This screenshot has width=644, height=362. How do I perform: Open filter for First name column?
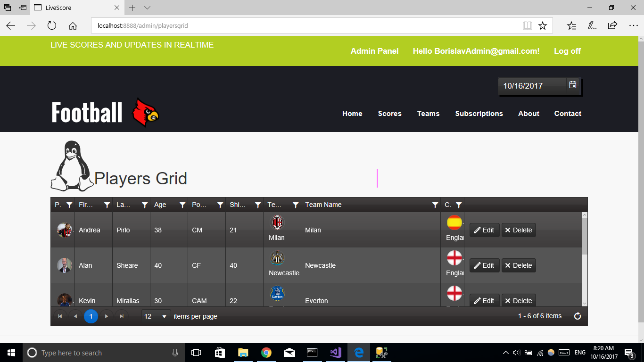[107, 205]
